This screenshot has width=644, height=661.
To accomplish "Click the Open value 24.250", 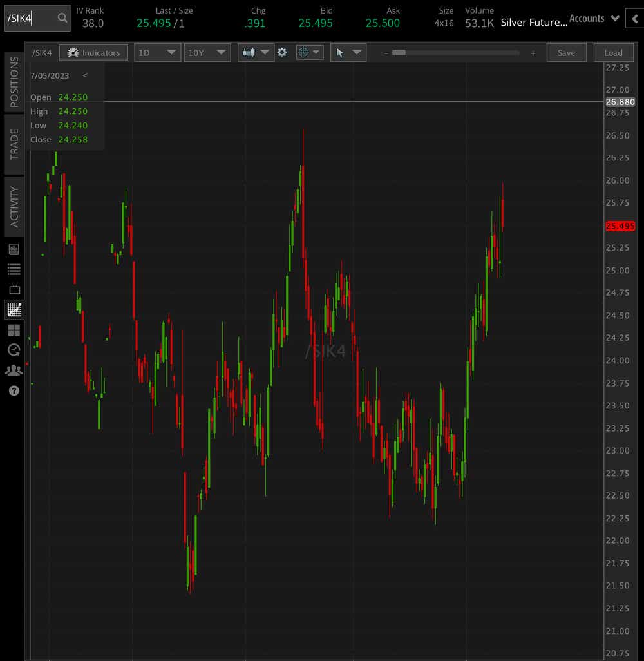I will tap(73, 97).
